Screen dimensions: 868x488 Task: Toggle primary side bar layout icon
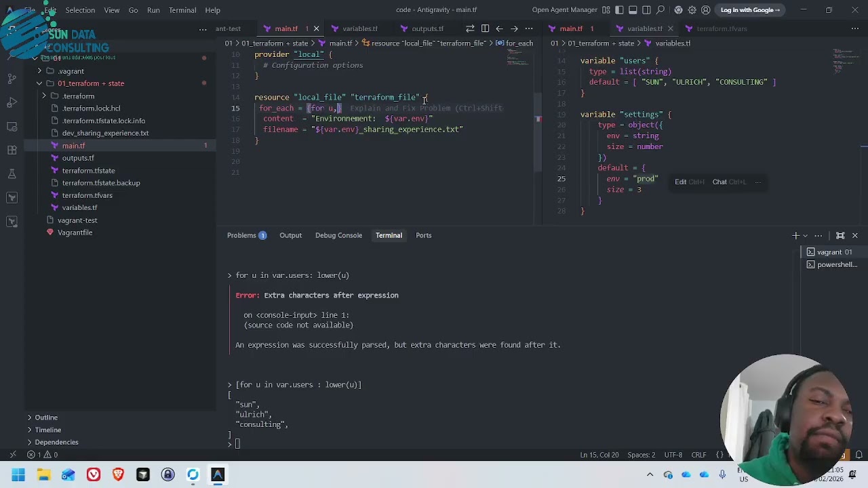click(620, 10)
